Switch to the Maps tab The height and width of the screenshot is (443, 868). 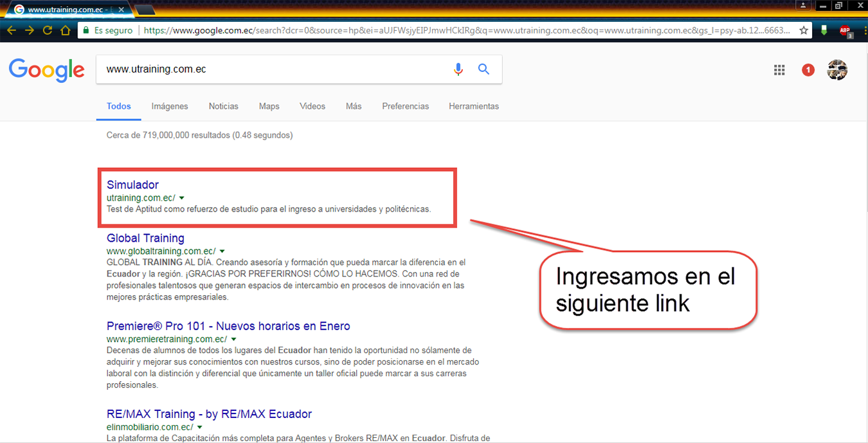[269, 106]
